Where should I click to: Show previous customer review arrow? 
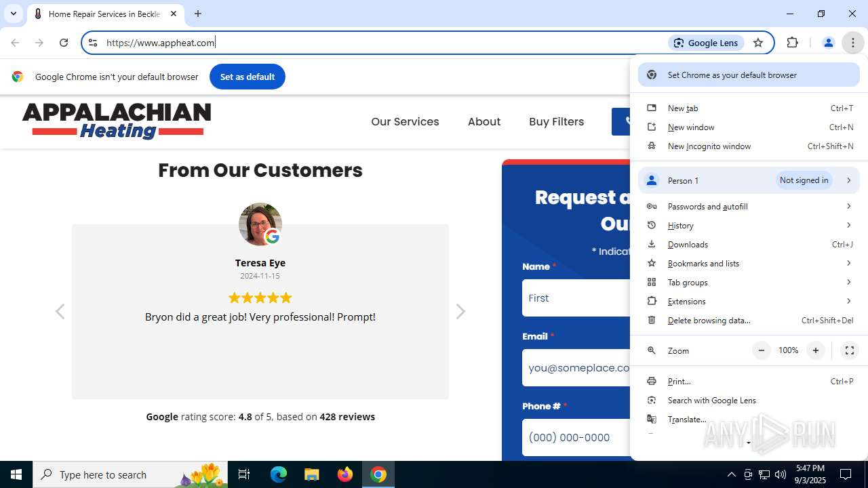(60, 311)
